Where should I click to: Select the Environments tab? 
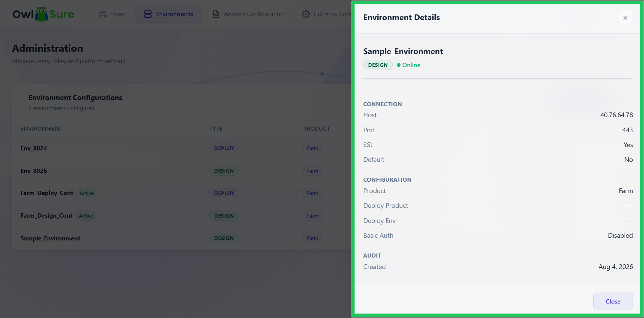tap(169, 14)
